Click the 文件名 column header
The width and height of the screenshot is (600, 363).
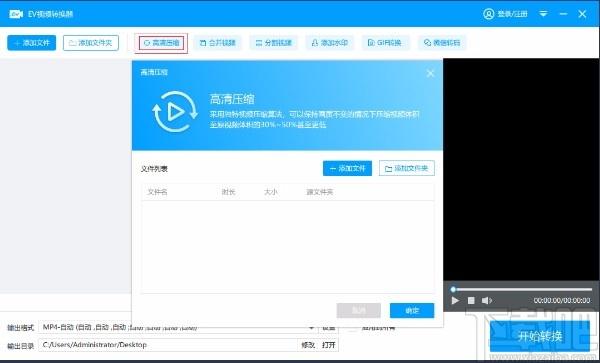click(157, 192)
